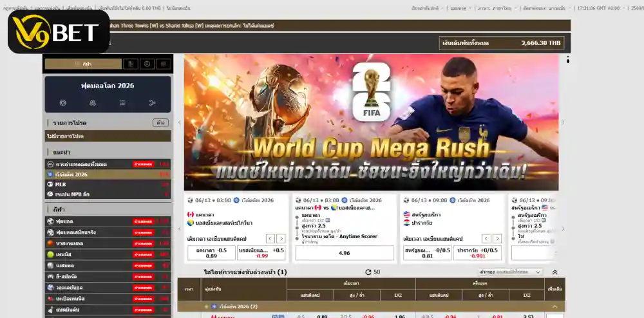Click the บาสเกตบอล basketball icon
This screenshot has width=644, height=318.
[x=50, y=243]
